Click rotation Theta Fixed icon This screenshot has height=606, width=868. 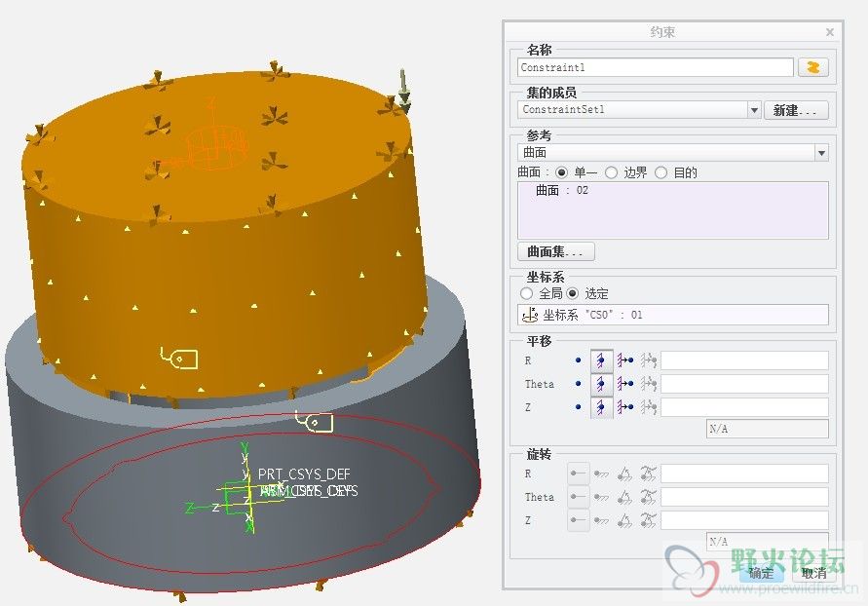tap(601, 497)
